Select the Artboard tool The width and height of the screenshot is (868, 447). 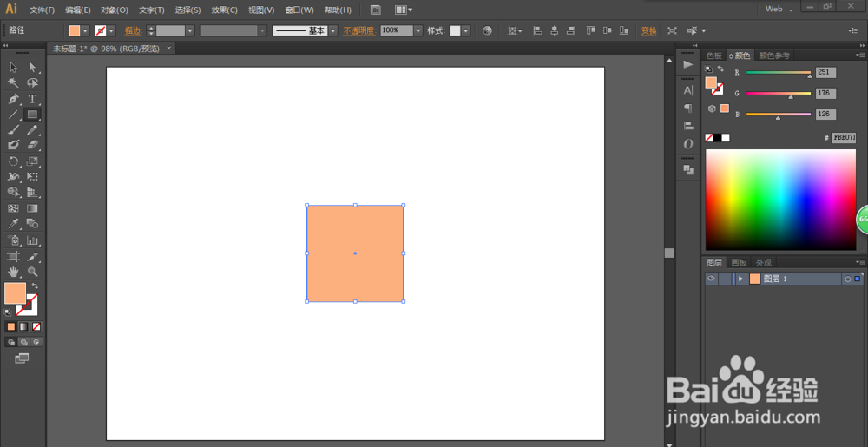[14, 257]
